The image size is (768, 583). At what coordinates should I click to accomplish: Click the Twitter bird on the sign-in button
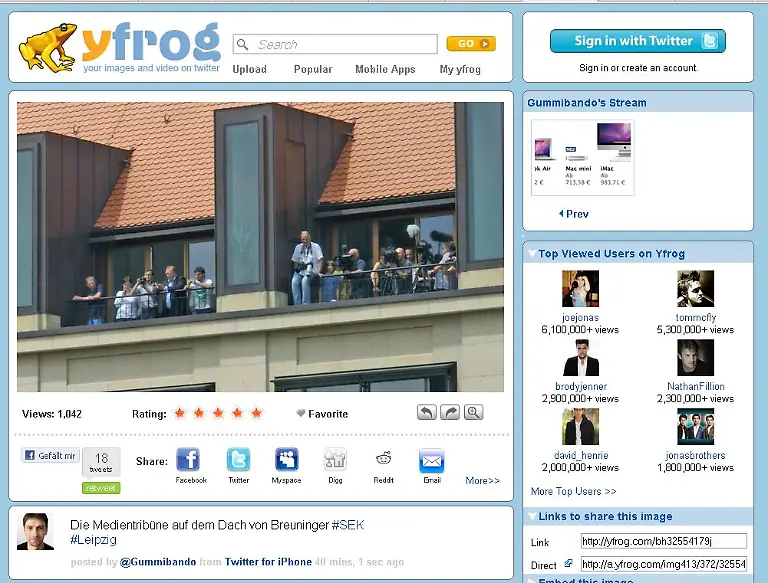(x=710, y=41)
